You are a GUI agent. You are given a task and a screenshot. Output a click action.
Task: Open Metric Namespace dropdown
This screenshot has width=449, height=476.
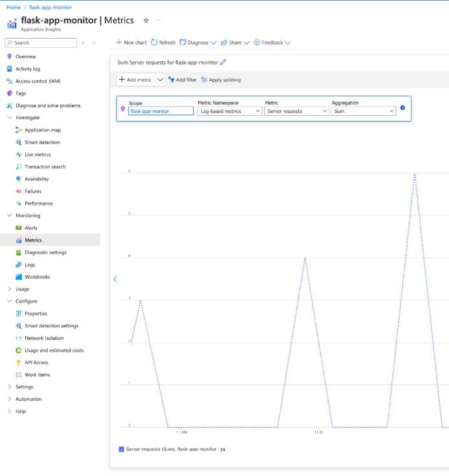coord(230,111)
